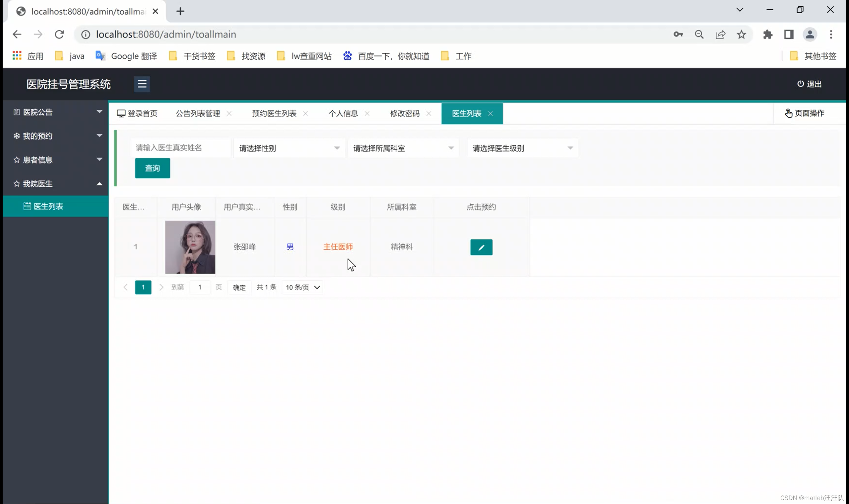Expand the 医院公告 sidebar menu
This screenshot has width=849, height=504.
(x=56, y=112)
